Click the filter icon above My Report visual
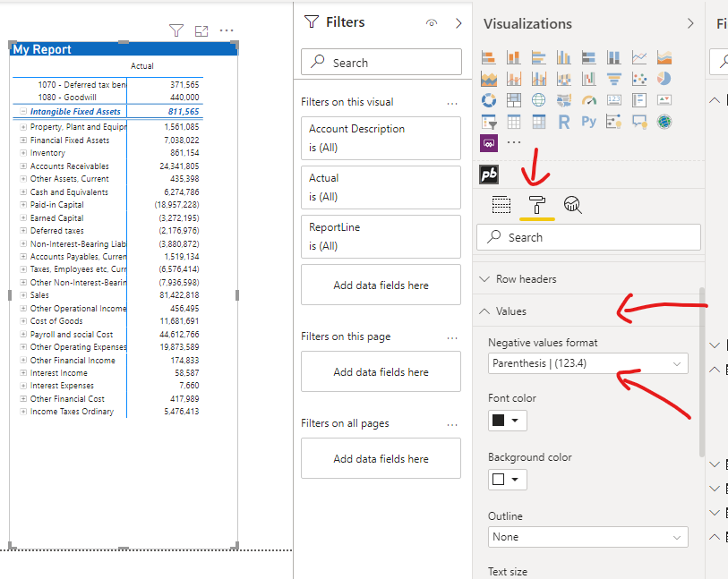 [176, 30]
